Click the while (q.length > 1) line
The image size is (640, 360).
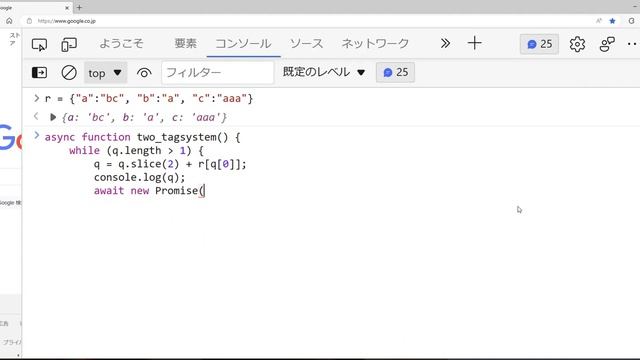(x=136, y=150)
